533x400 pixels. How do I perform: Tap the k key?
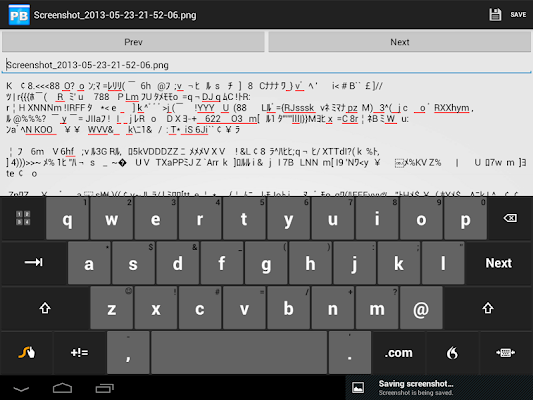tap(398, 263)
